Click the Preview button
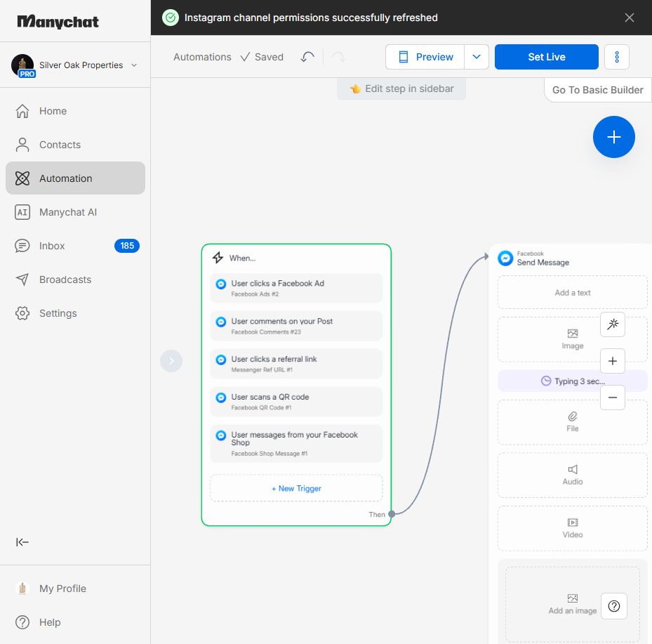Screen dimensions: 652x644 click(425, 57)
